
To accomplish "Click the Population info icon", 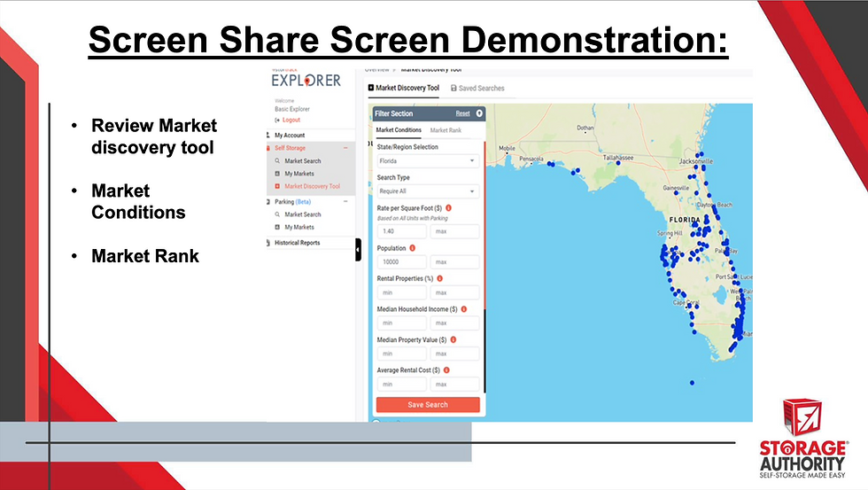I will pyautogui.click(x=413, y=248).
